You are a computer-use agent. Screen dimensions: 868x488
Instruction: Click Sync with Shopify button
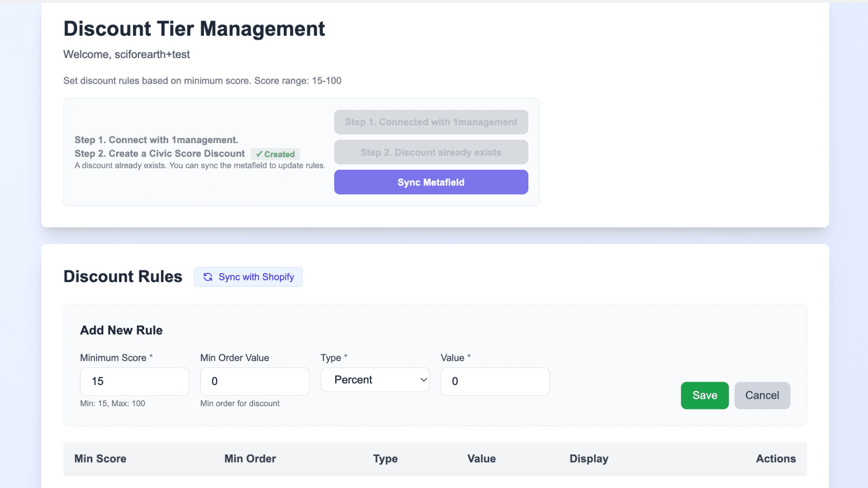tap(248, 277)
